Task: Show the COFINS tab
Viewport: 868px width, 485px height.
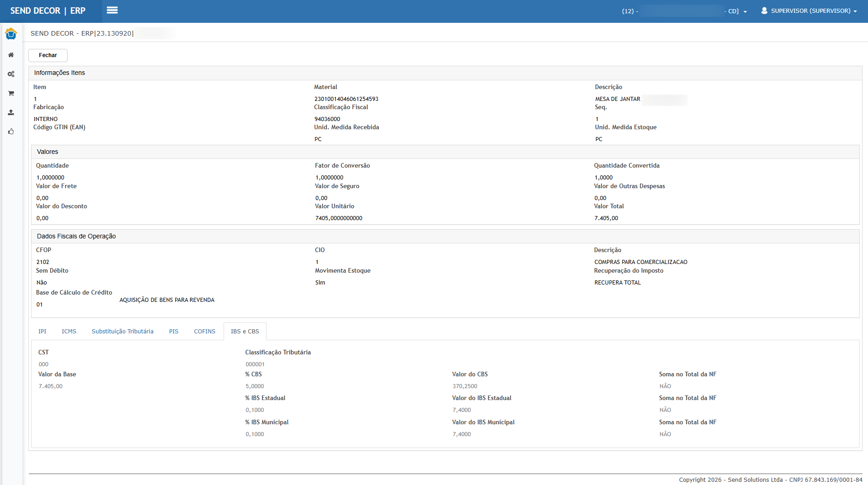Action: pos(204,332)
